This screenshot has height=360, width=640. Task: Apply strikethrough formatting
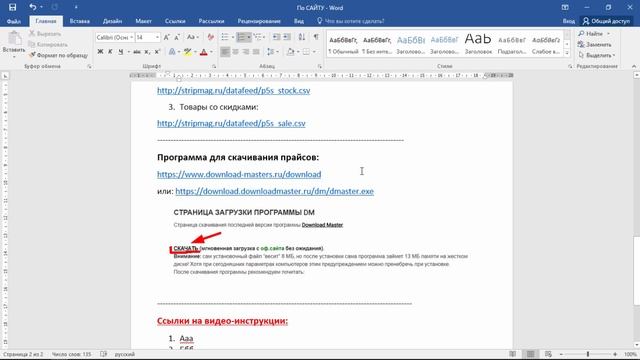pyautogui.click(x=137, y=52)
